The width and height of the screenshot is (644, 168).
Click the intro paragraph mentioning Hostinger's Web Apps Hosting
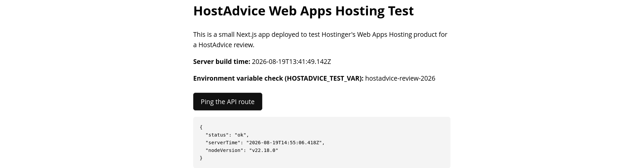pyautogui.click(x=320, y=39)
